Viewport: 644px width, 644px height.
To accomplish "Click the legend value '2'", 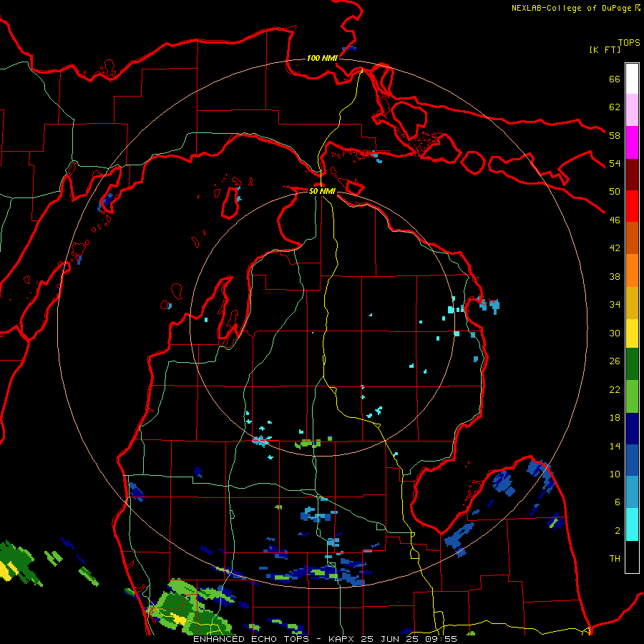I will point(618,531).
